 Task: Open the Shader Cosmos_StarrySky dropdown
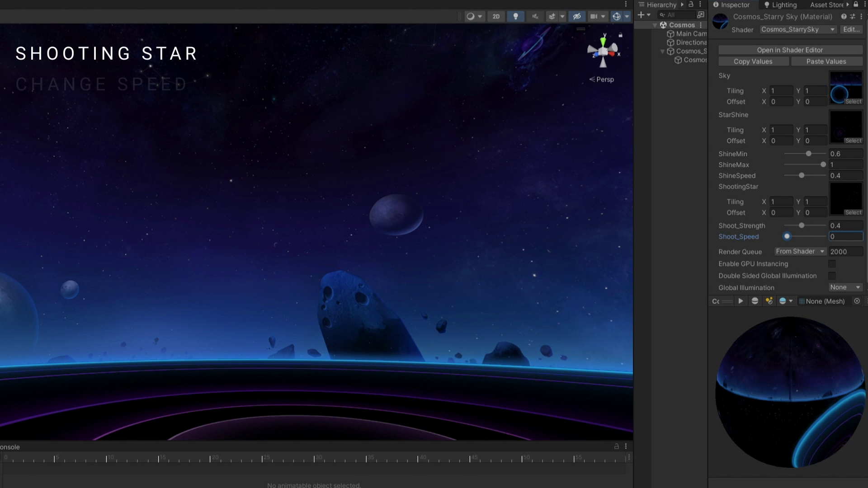point(798,29)
